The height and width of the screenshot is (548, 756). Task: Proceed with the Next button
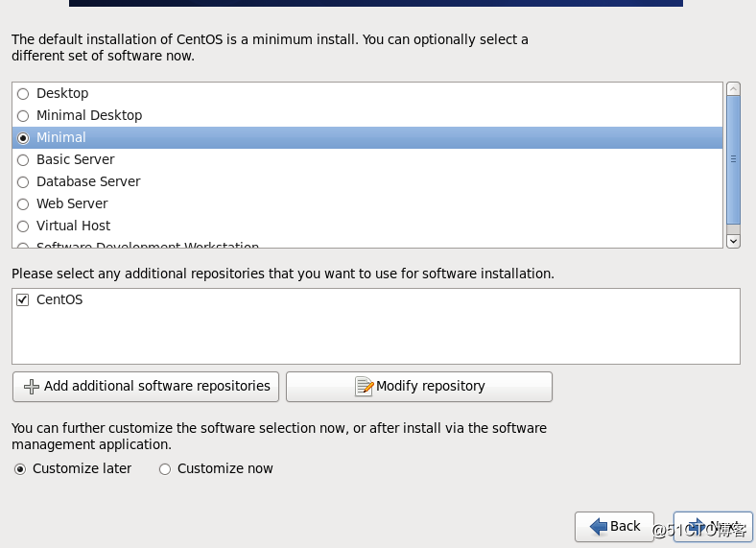click(x=713, y=526)
